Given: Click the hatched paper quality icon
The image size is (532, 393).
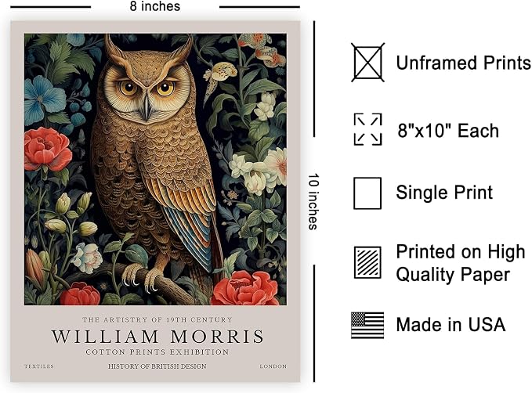Looking at the screenshot, I should tap(367, 263).
